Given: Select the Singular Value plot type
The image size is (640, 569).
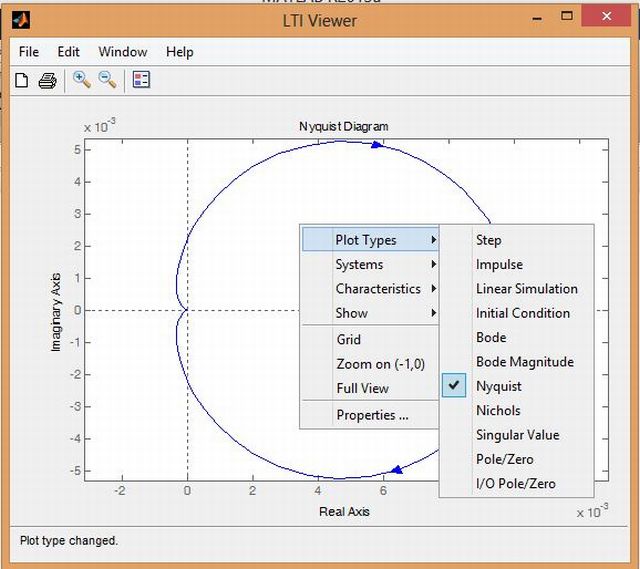Looking at the screenshot, I should coord(516,435).
